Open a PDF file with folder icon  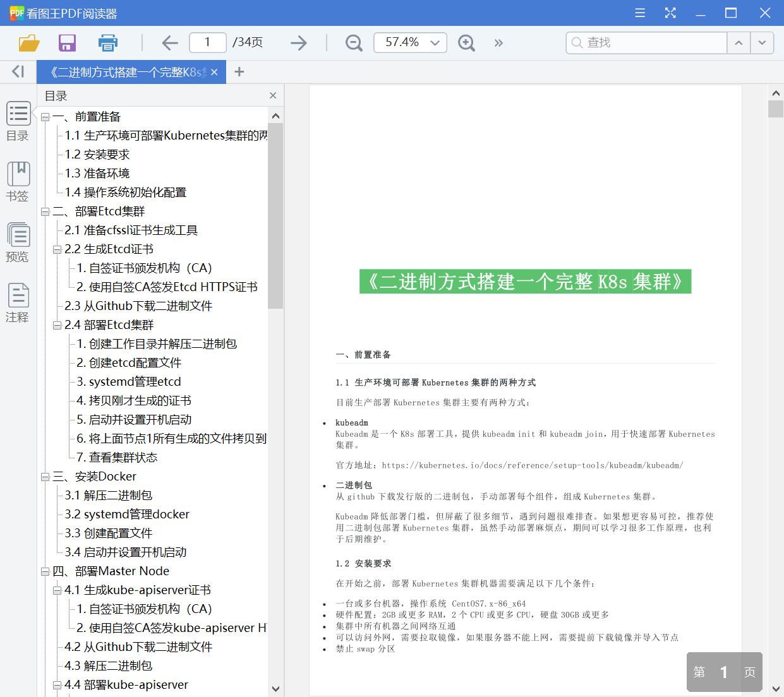point(29,43)
